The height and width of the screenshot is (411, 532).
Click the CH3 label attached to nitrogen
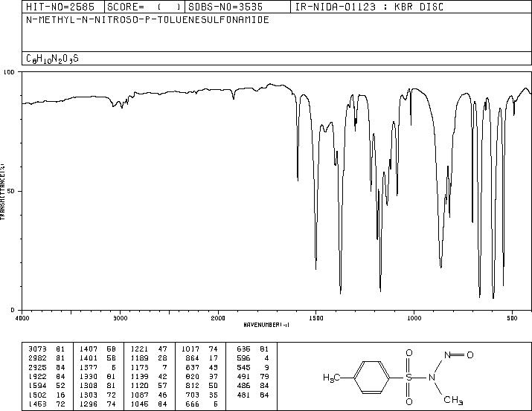[x=453, y=400]
